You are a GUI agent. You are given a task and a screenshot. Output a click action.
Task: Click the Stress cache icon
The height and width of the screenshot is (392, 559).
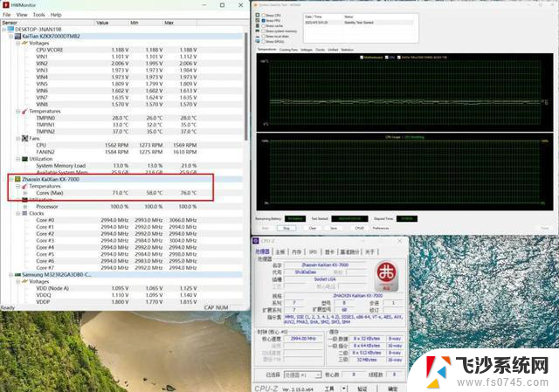pyautogui.click(x=258, y=25)
